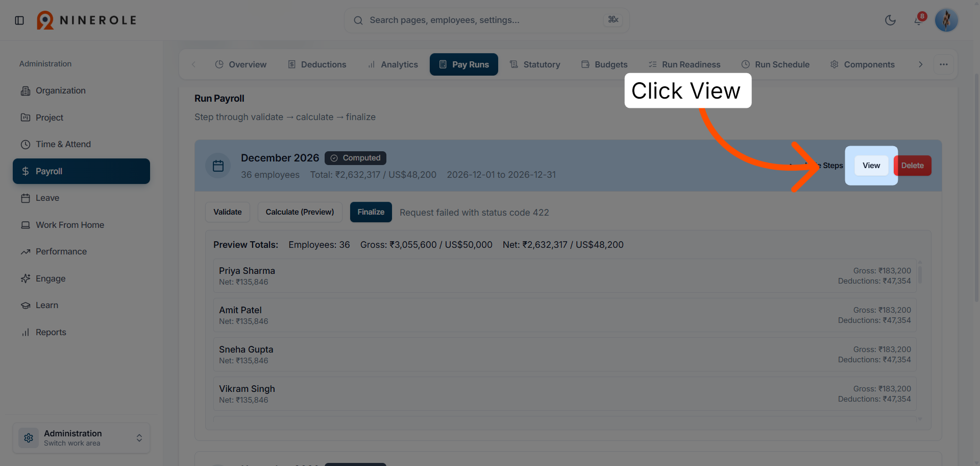Image resolution: width=980 pixels, height=466 pixels.
Task: Click the Computed status badge
Action: [x=355, y=158]
